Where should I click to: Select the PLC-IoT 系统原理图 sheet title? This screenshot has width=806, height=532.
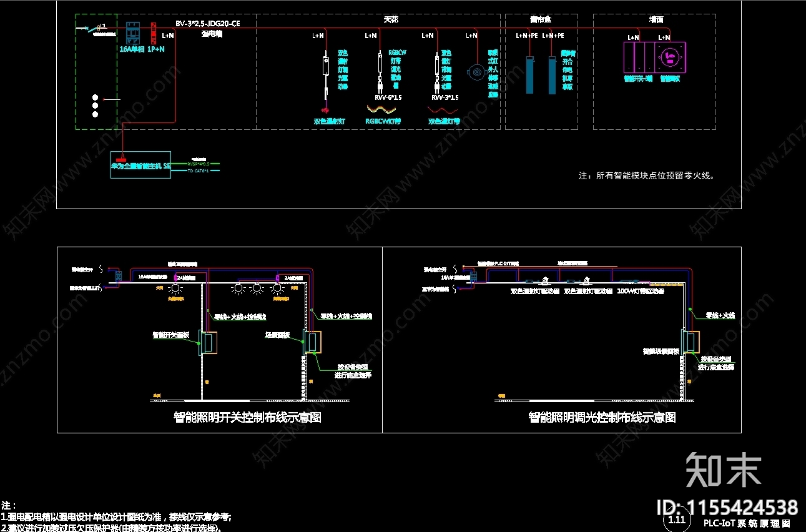point(747,523)
